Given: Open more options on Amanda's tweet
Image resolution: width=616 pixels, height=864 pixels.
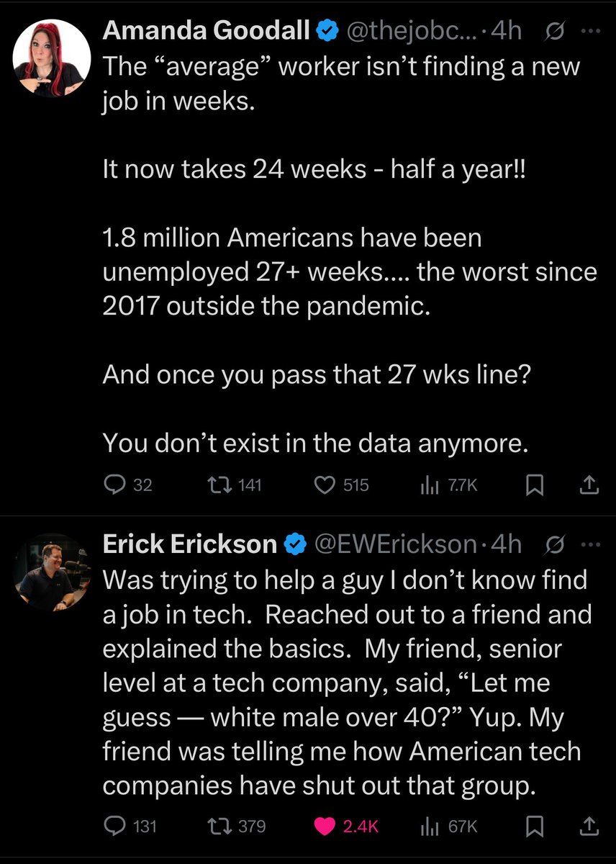Looking at the screenshot, I should click(589, 32).
